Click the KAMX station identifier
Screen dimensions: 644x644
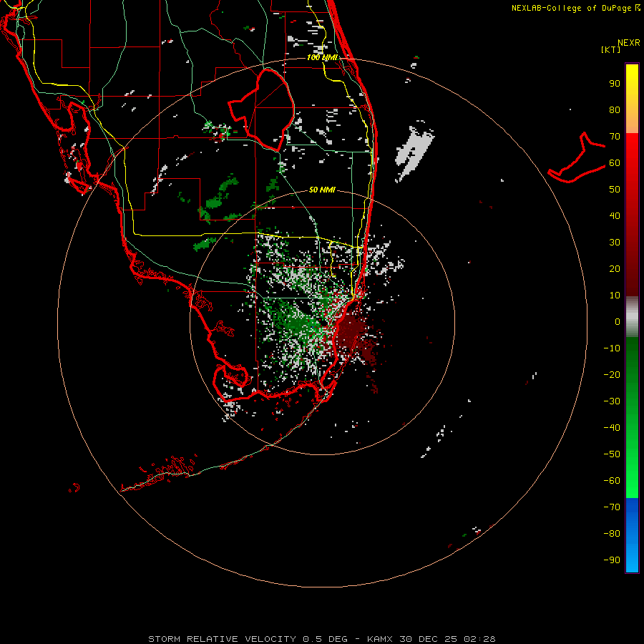point(380,639)
